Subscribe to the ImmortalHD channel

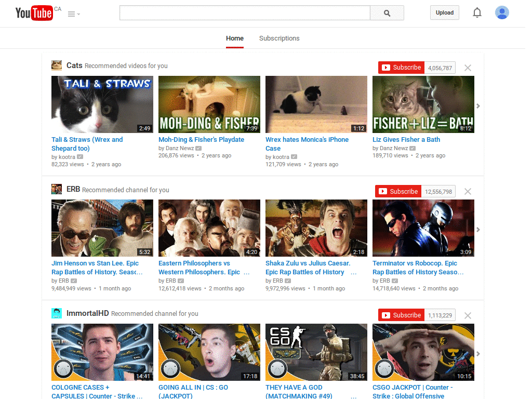(x=402, y=315)
